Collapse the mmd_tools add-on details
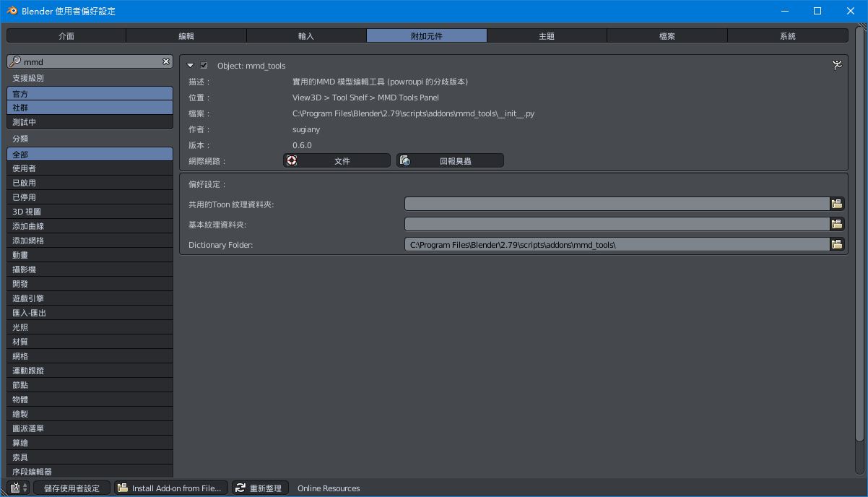The image size is (868, 497). pyautogui.click(x=190, y=64)
